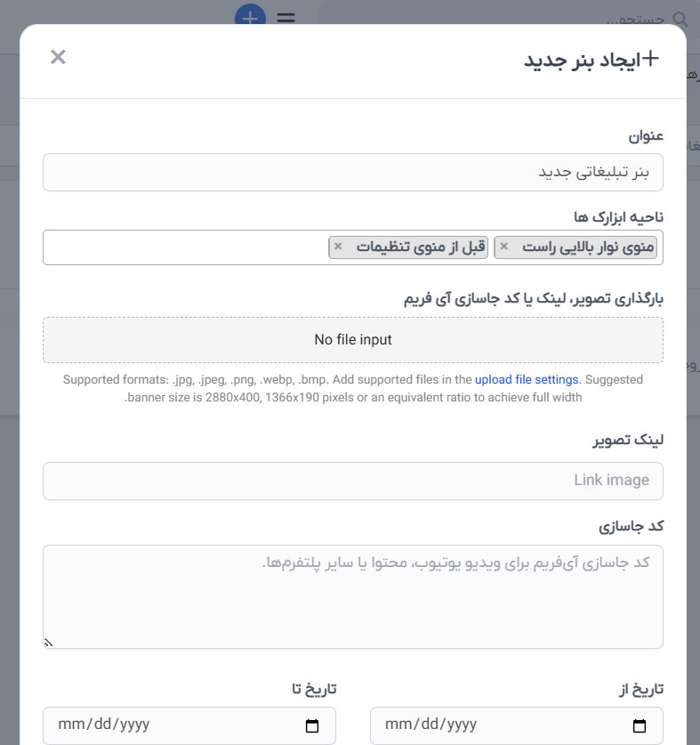Click the No file input upload area

353,340
